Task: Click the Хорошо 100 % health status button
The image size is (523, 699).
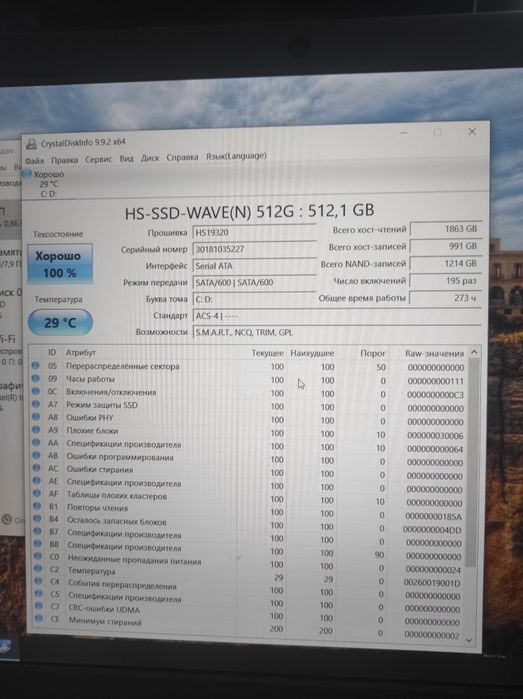Action: pos(60,264)
